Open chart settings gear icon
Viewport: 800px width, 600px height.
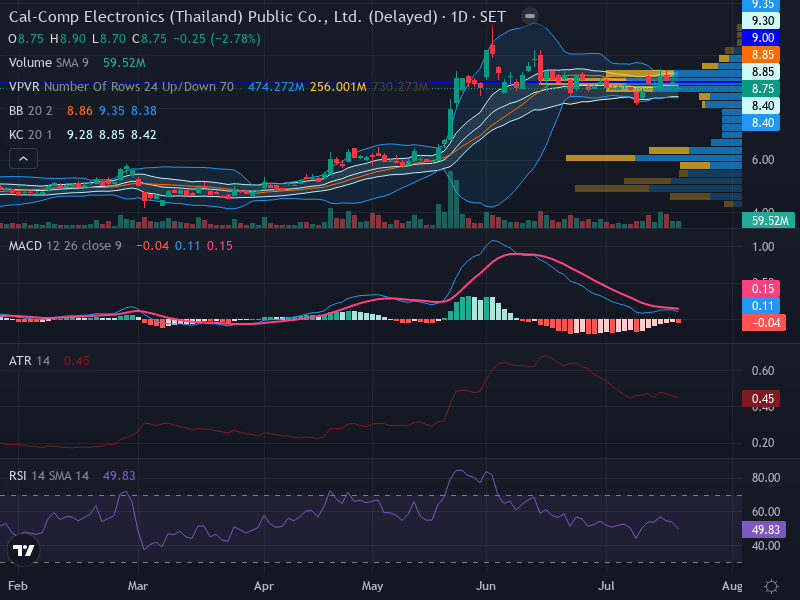point(771,586)
